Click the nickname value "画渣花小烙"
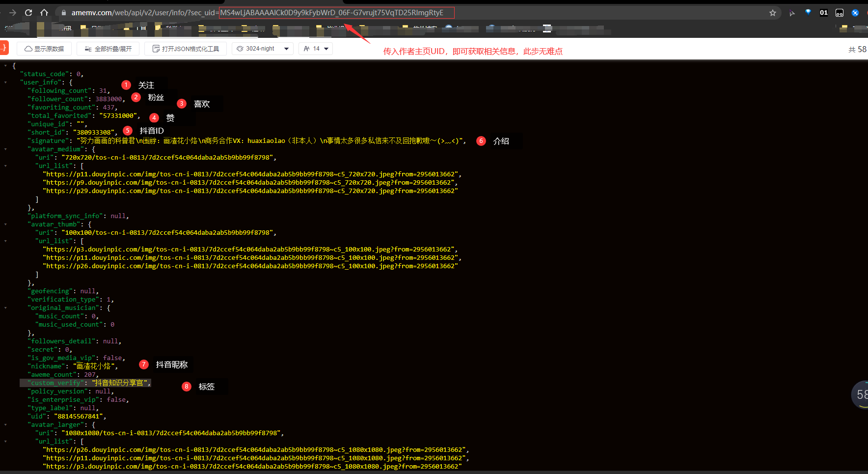Image resolution: width=868 pixels, height=474 pixels. (x=94, y=366)
